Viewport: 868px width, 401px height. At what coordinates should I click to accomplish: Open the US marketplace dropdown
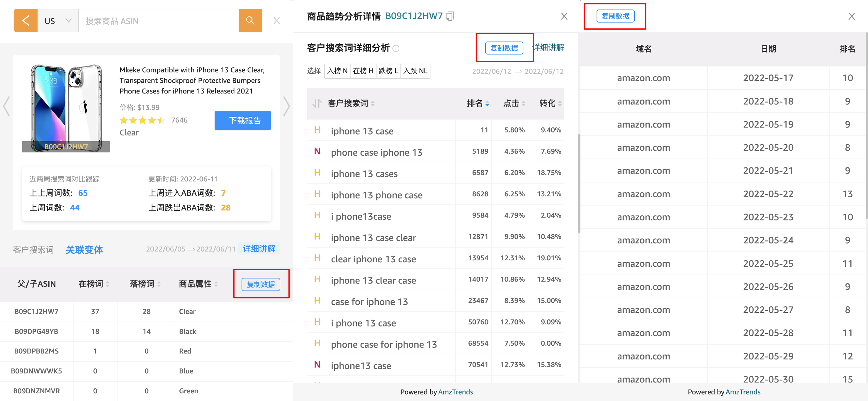(58, 21)
